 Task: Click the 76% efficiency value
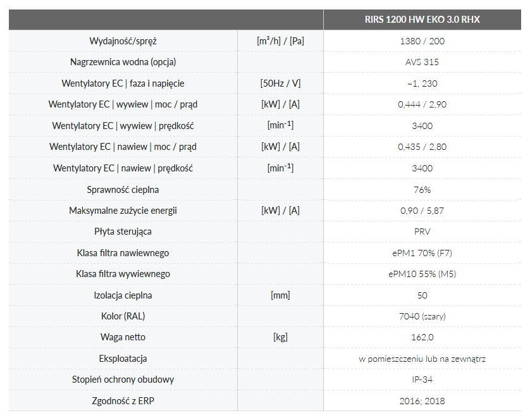422,189
